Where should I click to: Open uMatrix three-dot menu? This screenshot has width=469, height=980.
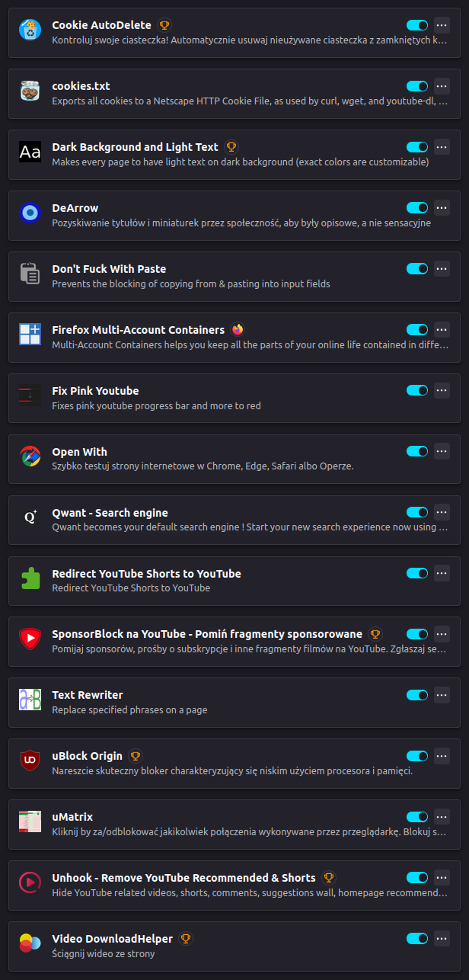click(442, 817)
